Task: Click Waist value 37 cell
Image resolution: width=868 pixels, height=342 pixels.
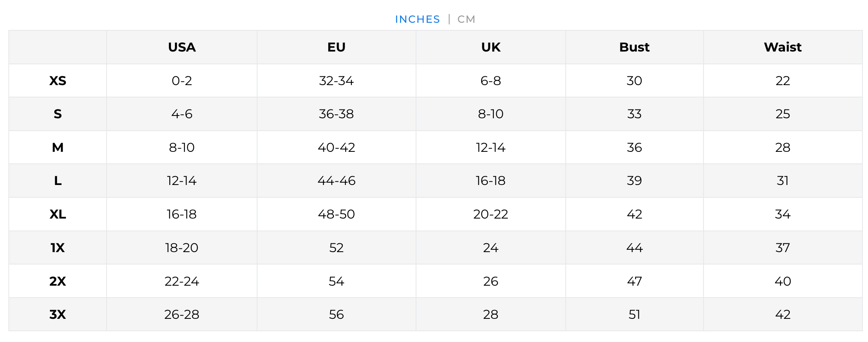Action: point(783,248)
